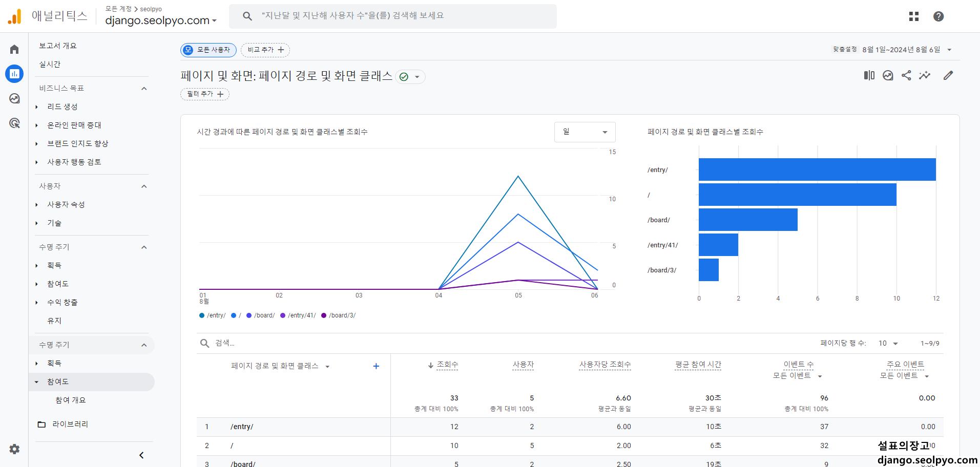980x467 pixels.
Task: Toggle the /board/3/ legend item
Action: [339, 315]
